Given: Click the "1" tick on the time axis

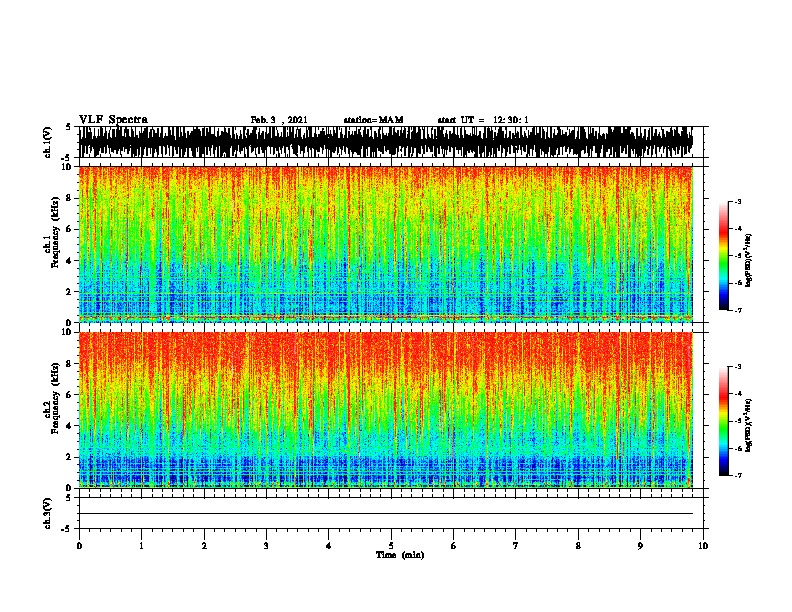Looking at the screenshot, I should (x=141, y=546).
